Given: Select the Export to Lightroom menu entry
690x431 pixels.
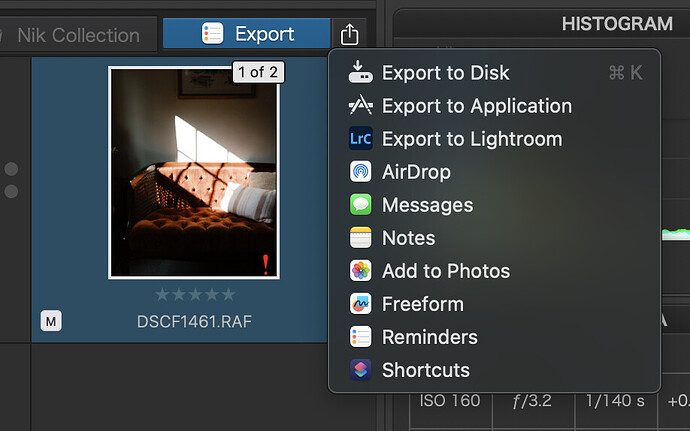Looking at the screenshot, I should click(471, 139).
